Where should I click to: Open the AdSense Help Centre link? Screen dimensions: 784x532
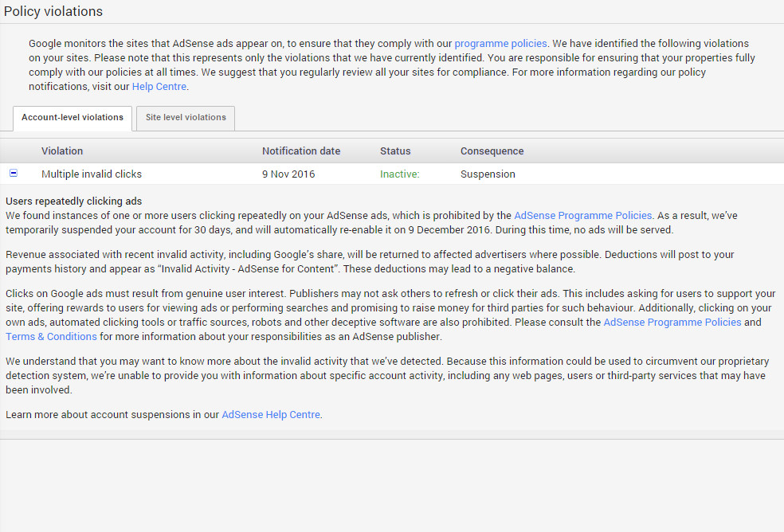[x=271, y=414]
